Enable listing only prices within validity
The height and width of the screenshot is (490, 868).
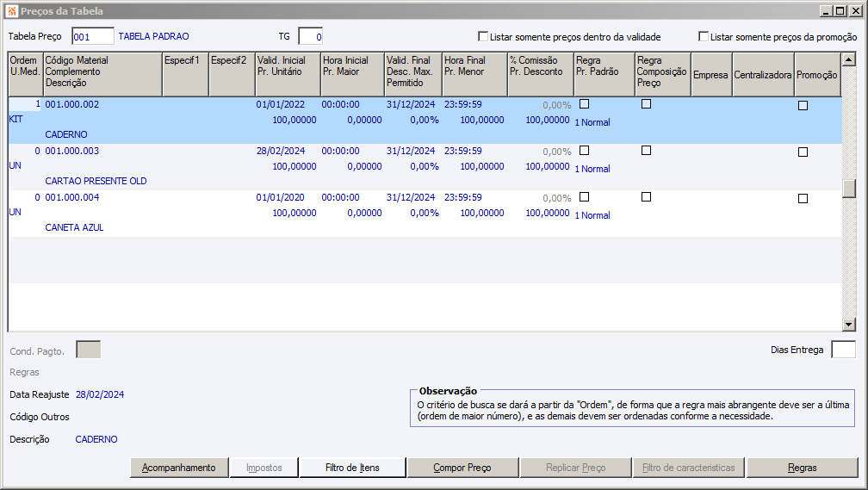click(x=482, y=37)
